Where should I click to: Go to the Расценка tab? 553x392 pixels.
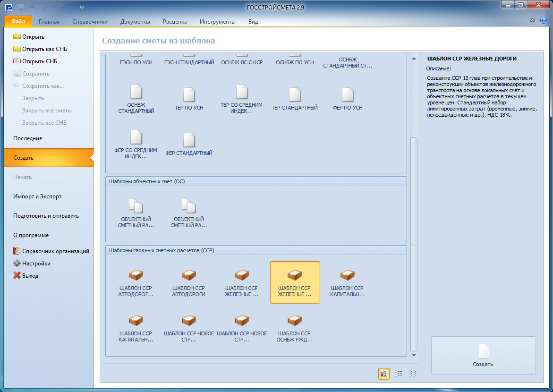175,22
